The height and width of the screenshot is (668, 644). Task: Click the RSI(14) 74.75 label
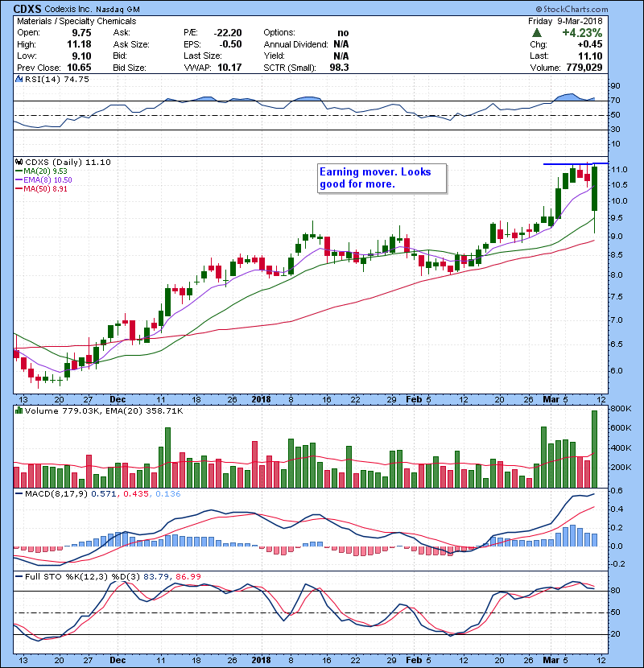(x=57, y=79)
